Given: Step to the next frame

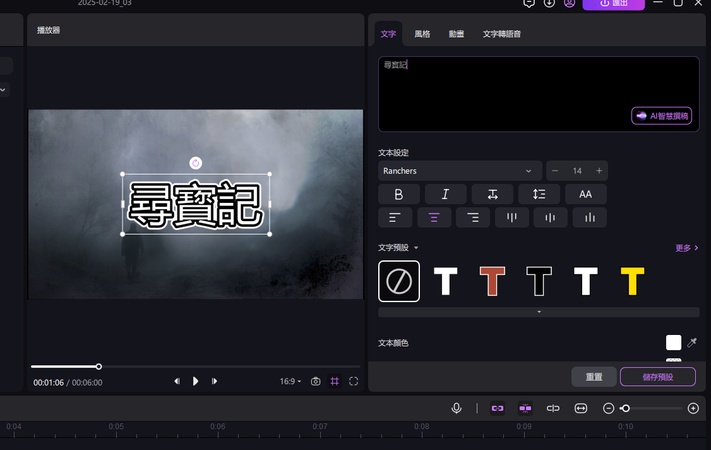Looking at the screenshot, I should point(214,381).
